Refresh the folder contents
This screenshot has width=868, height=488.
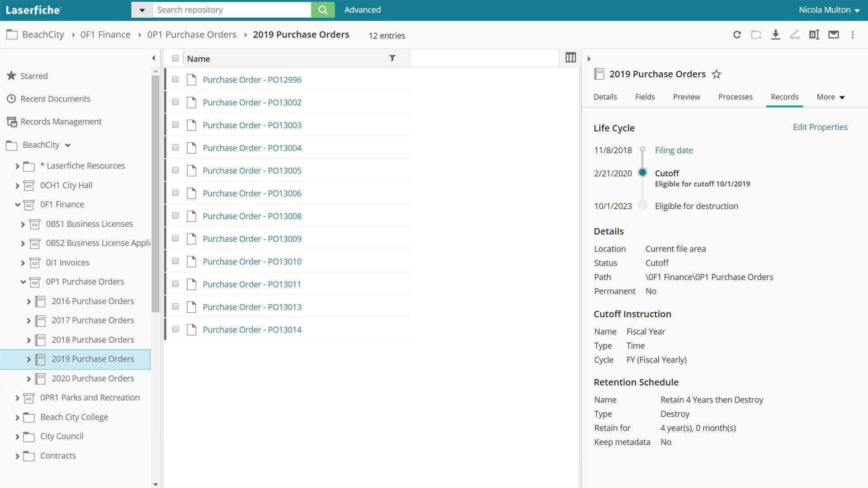tap(737, 34)
